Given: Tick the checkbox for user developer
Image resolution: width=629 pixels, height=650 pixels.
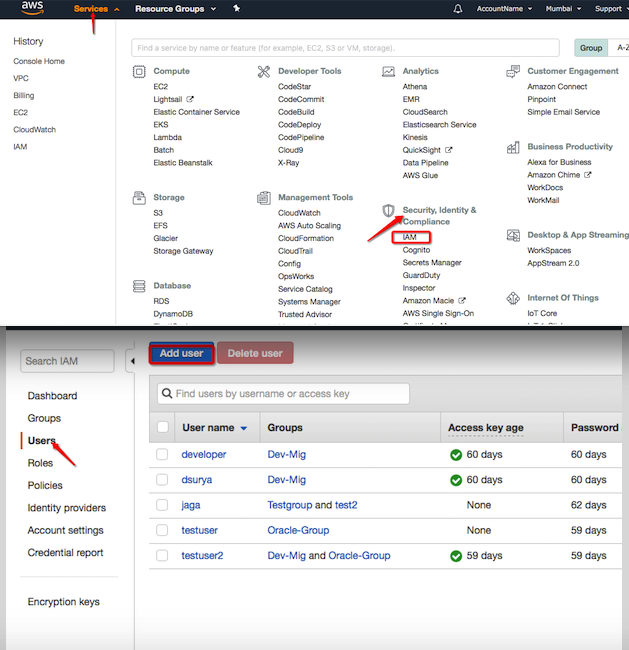Looking at the screenshot, I should [x=163, y=454].
